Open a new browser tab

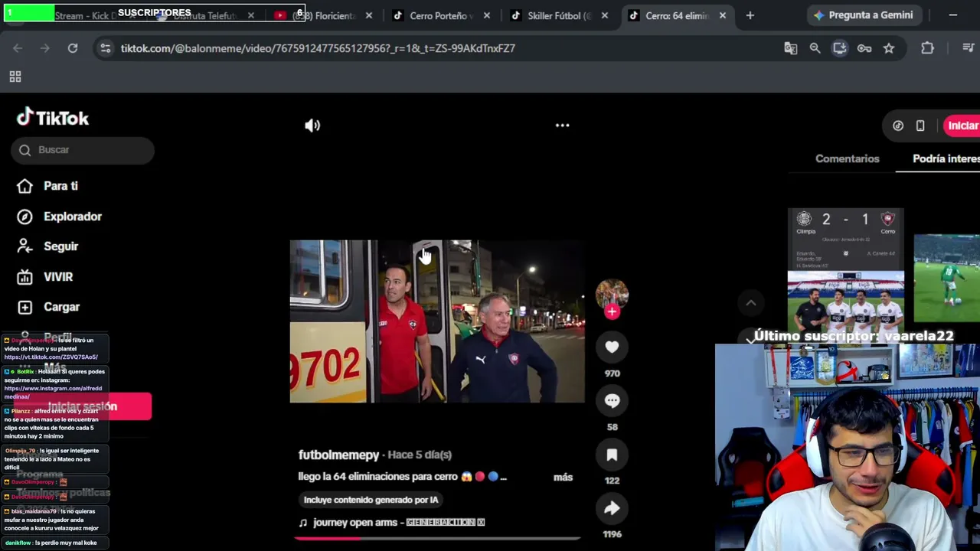tap(750, 15)
